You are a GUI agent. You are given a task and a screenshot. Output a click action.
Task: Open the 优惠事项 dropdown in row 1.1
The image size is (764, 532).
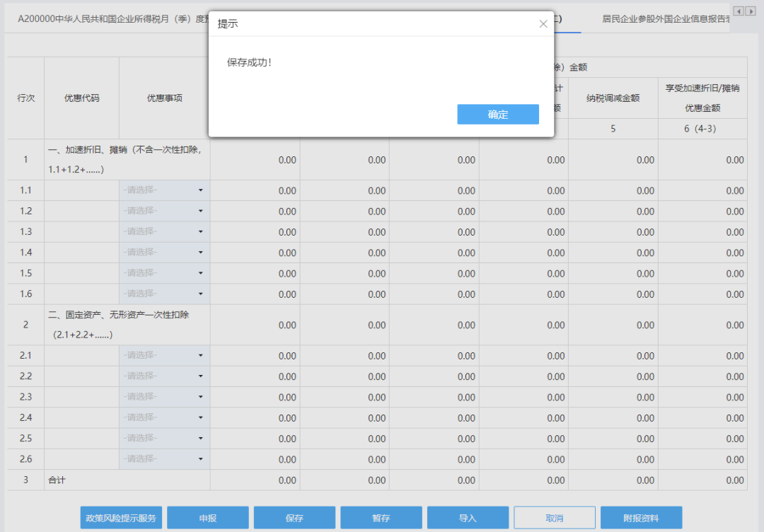164,190
